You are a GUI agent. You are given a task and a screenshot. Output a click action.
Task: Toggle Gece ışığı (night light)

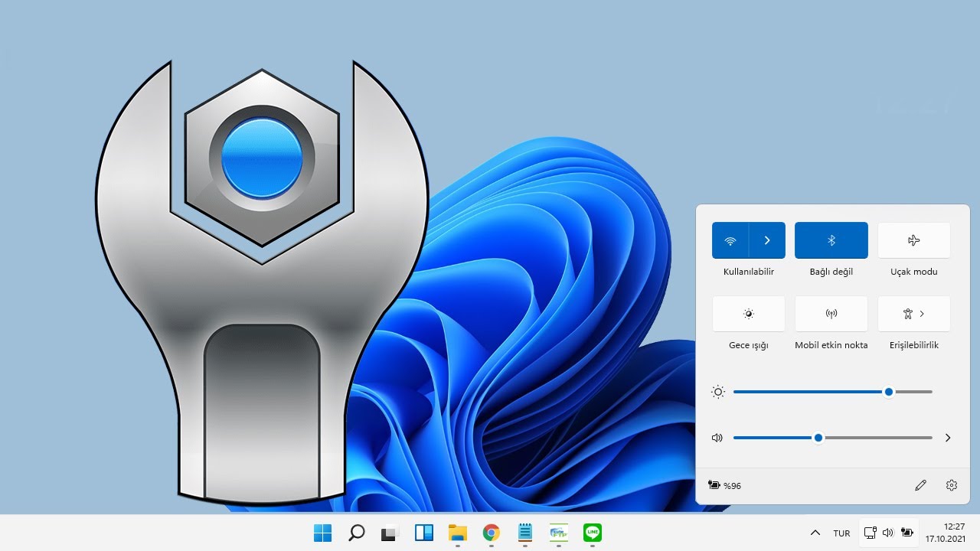[748, 313]
